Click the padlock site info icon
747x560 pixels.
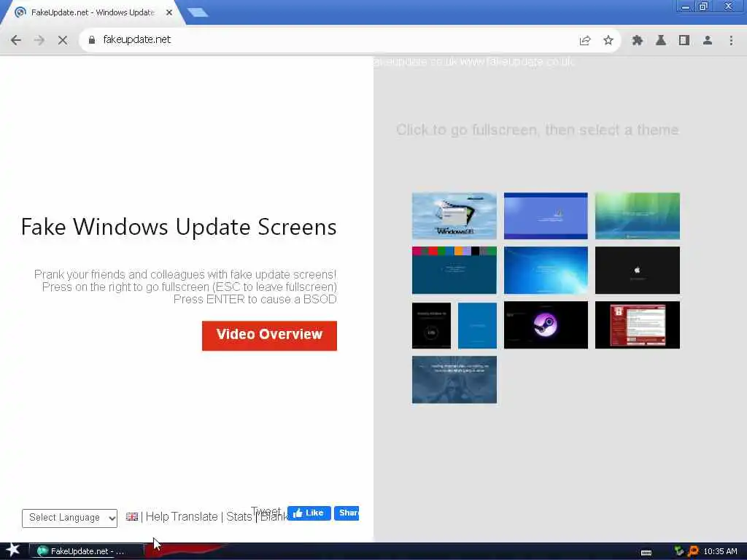click(x=92, y=40)
